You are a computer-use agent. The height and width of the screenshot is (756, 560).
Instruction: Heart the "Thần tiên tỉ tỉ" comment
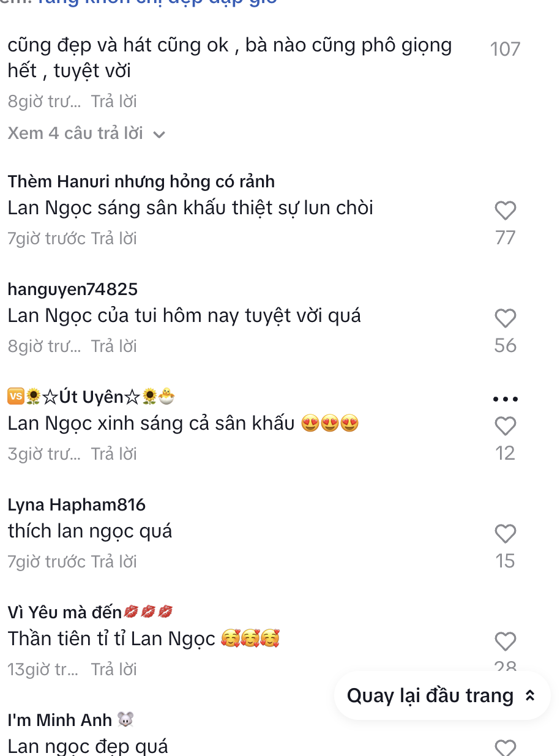(x=505, y=642)
